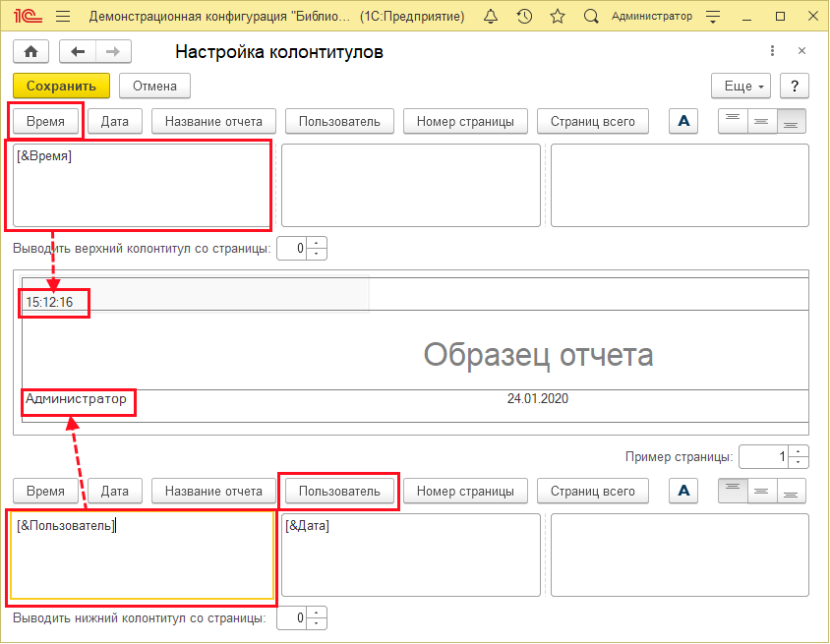
Task: Click the Пример страницы number field
Action: click(x=764, y=456)
